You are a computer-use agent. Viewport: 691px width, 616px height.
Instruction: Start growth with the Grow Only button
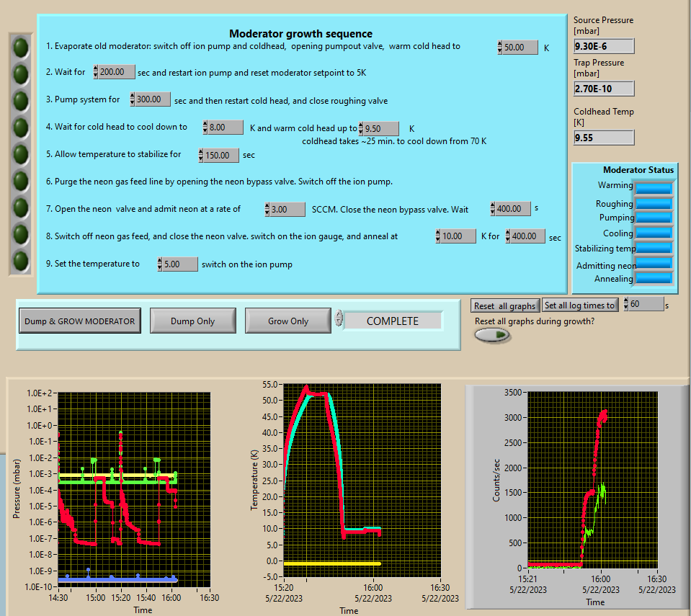287,321
